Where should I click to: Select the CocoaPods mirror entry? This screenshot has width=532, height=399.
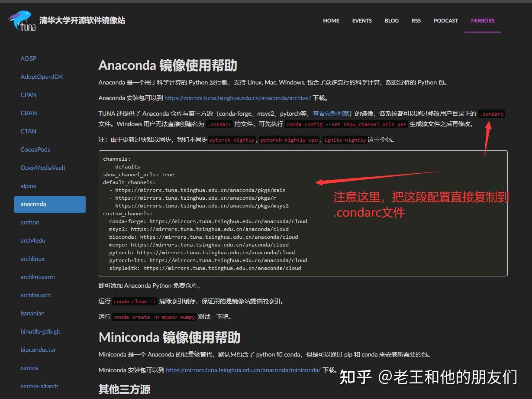point(35,149)
